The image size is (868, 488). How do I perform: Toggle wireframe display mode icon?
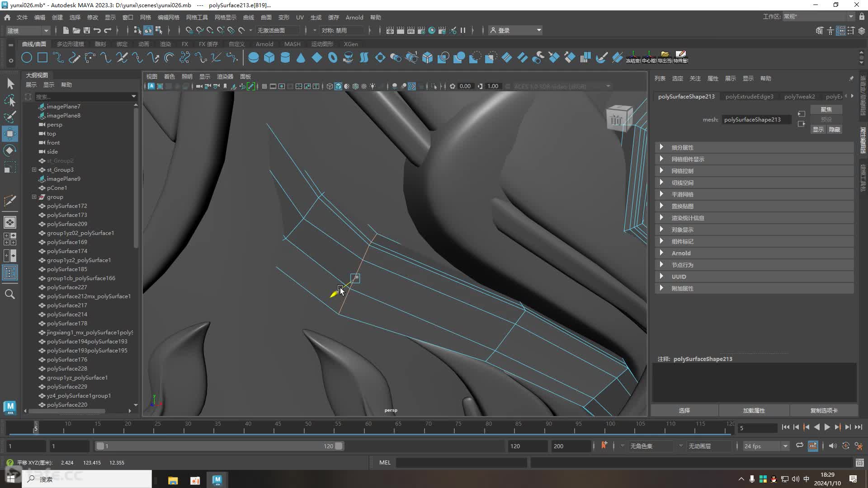point(329,86)
